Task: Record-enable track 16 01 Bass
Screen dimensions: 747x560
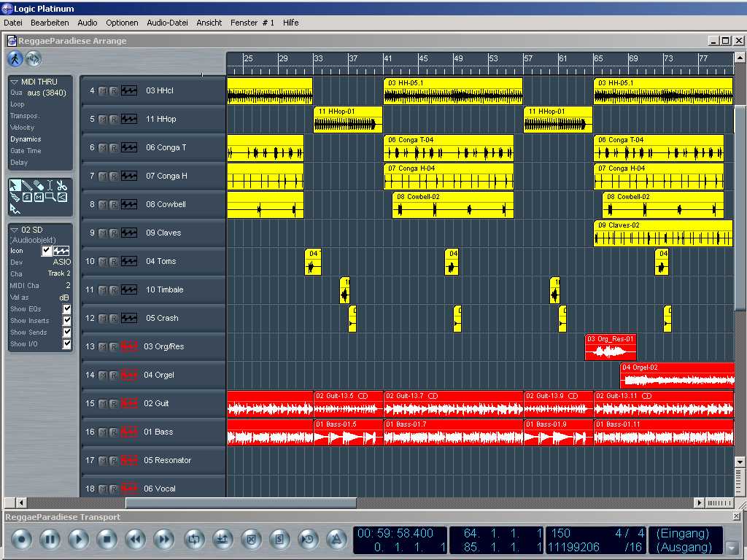Action: [x=113, y=432]
